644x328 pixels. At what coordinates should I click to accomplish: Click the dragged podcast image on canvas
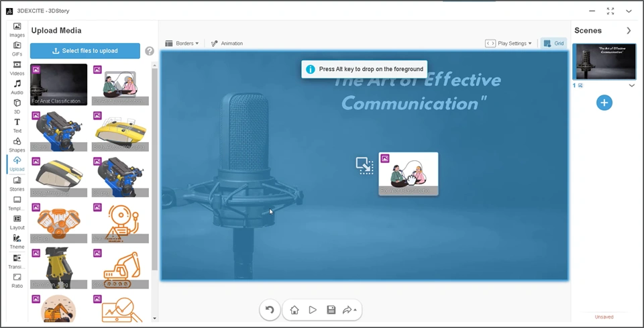click(x=409, y=174)
